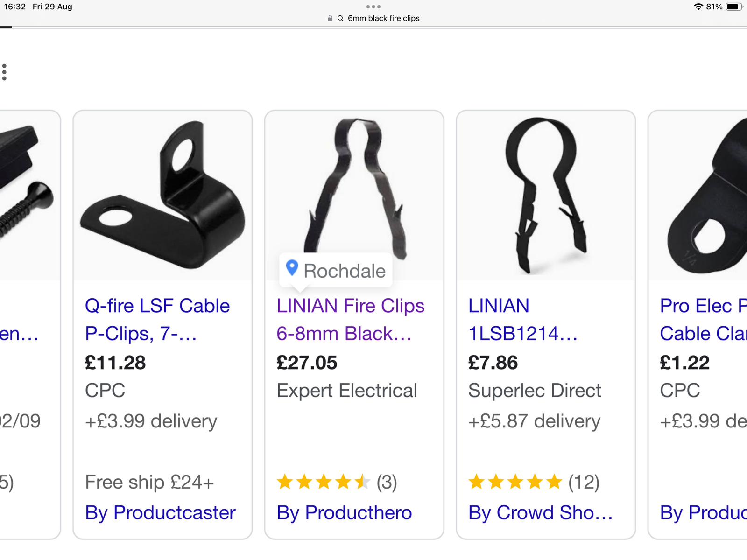The image size is (747, 560).
Task: Click the By Productcaster link
Action: (x=160, y=513)
